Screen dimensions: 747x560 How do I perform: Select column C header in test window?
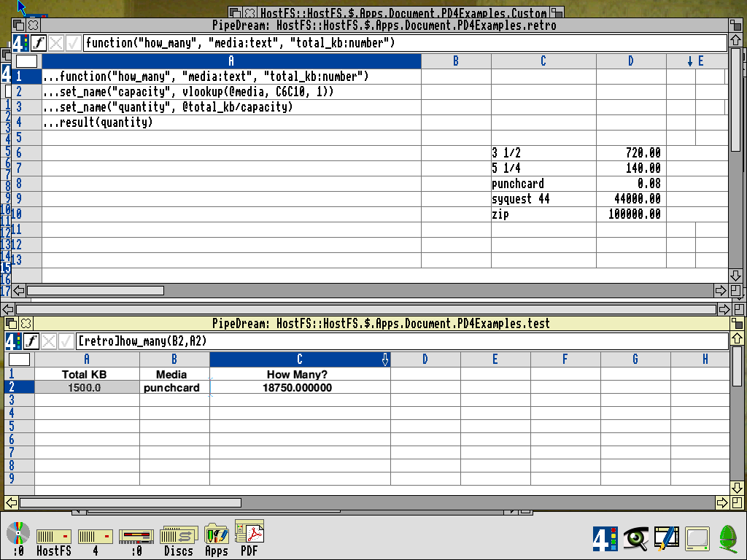[x=300, y=359]
